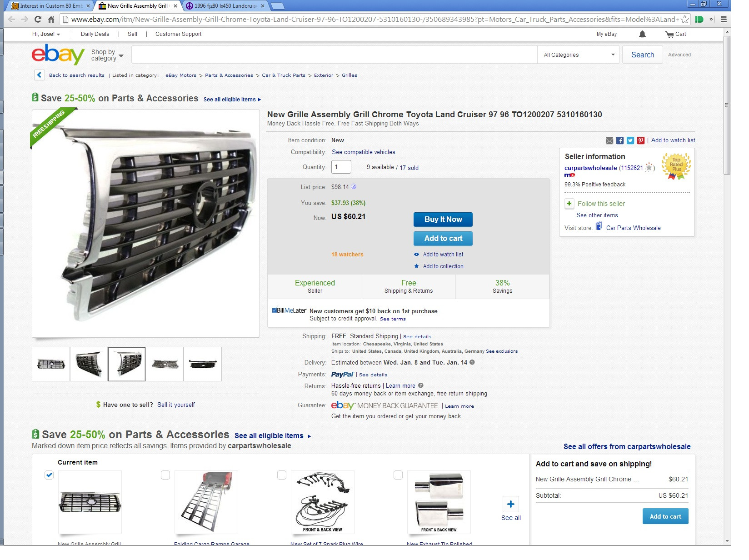Image resolution: width=749 pixels, height=560 pixels.
Task: Open the All Categories dropdown
Action: (579, 55)
